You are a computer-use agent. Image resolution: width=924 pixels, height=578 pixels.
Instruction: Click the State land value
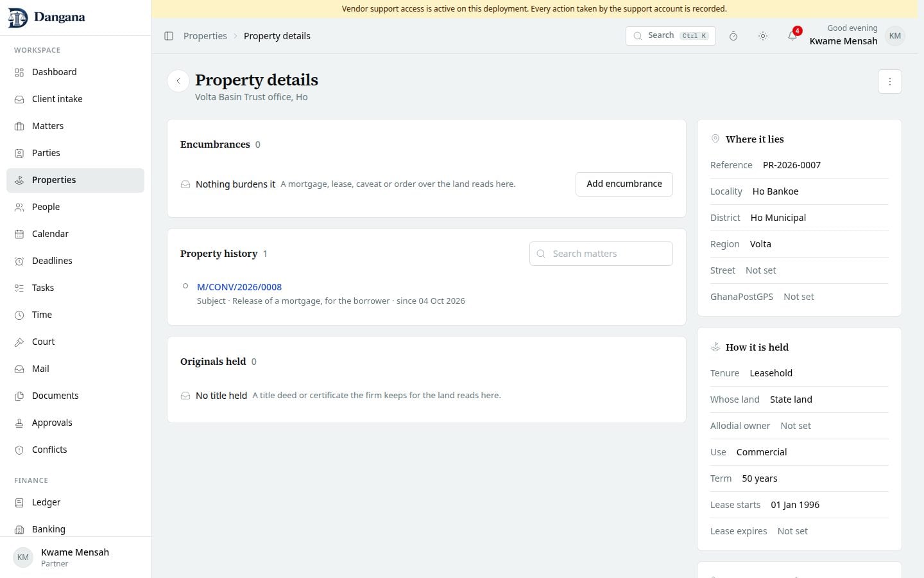[x=791, y=399]
